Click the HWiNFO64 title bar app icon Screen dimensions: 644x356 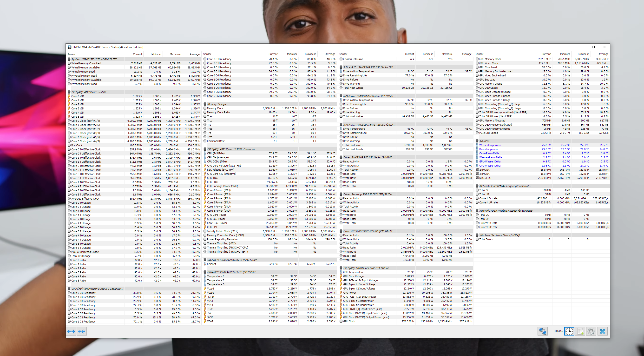click(70, 47)
